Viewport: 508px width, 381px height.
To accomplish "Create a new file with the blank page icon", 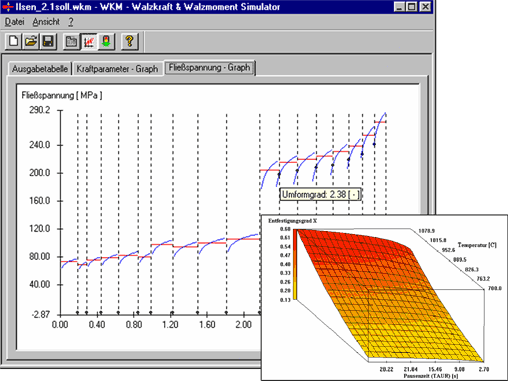I will (13, 41).
